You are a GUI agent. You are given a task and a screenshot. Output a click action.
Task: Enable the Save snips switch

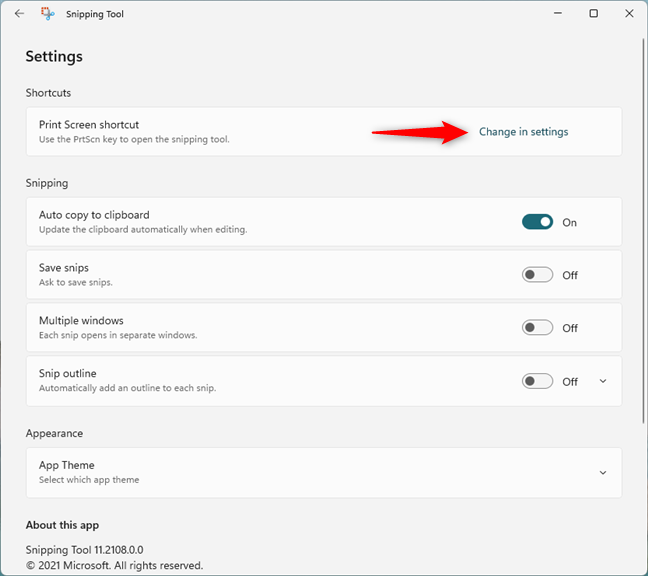click(537, 275)
